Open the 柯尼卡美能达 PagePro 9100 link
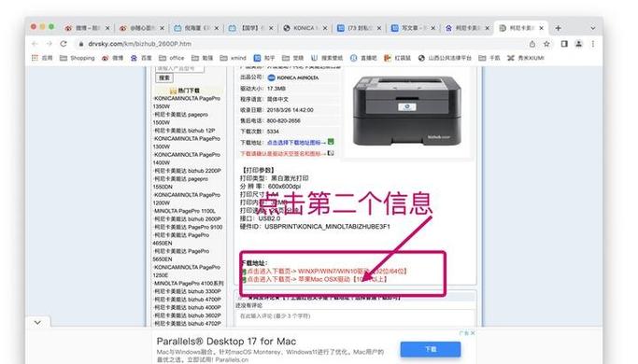The image size is (638, 364). [188, 227]
